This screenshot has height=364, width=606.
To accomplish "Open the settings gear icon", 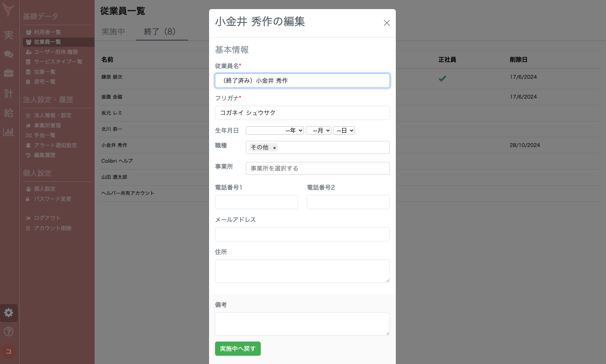I will pyautogui.click(x=9, y=313).
